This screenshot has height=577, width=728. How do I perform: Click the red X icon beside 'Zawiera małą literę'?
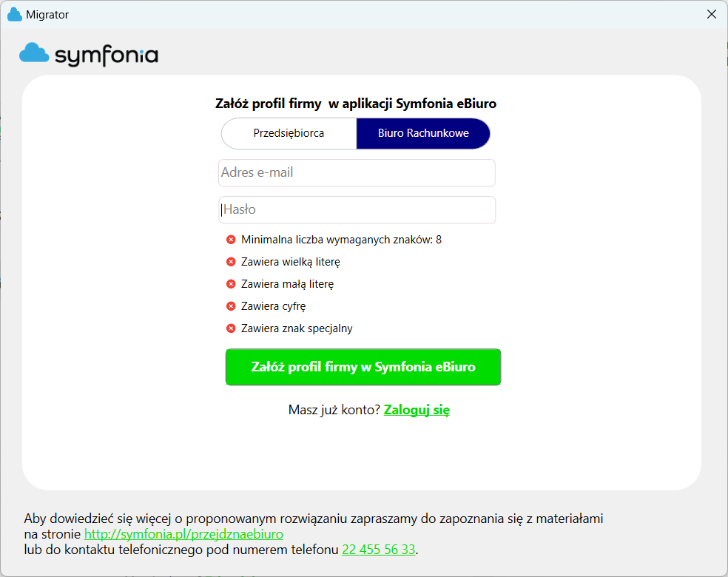[231, 283]
